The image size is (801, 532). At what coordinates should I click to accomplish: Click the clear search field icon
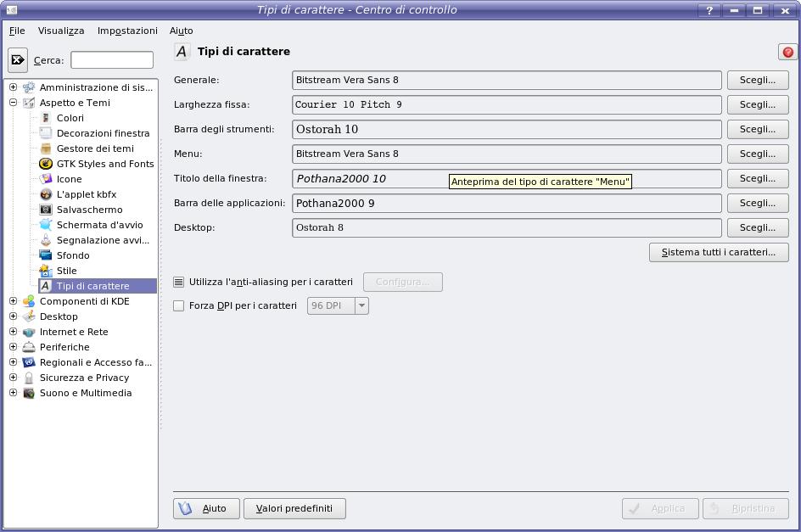tap(17, 60)
